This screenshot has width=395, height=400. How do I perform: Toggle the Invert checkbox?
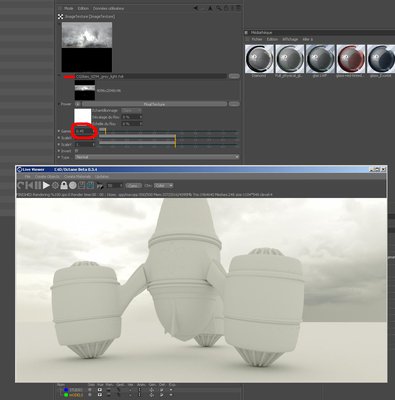pyautogui.click(x=76, y=151)
